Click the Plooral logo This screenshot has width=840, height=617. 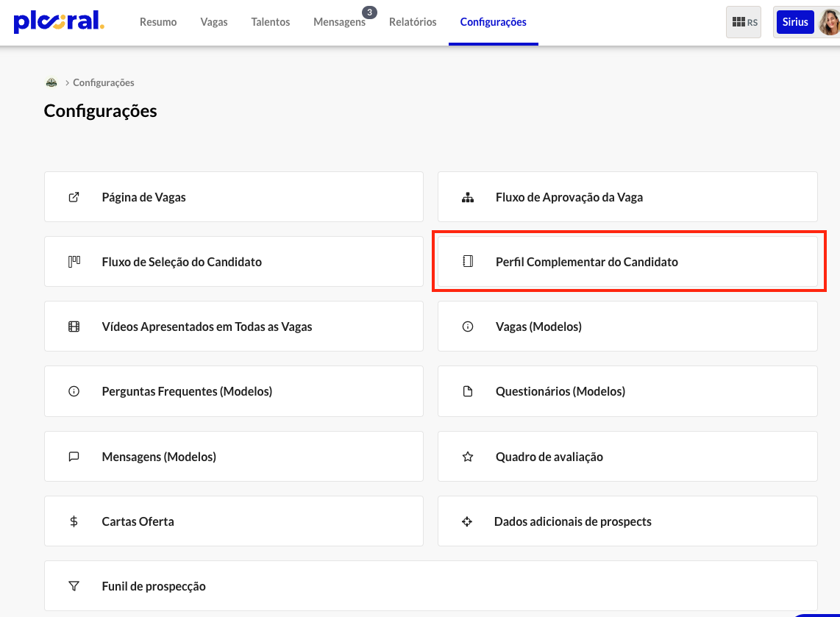tap(59, 21)
